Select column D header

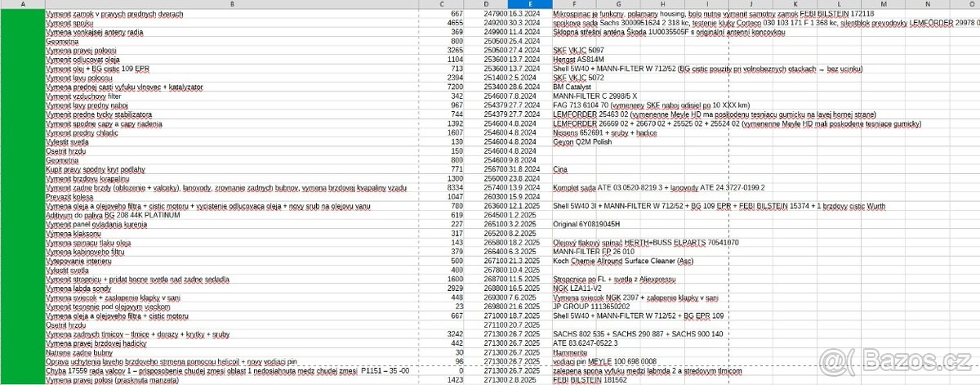pyautogui.click(x=486, y=5)
